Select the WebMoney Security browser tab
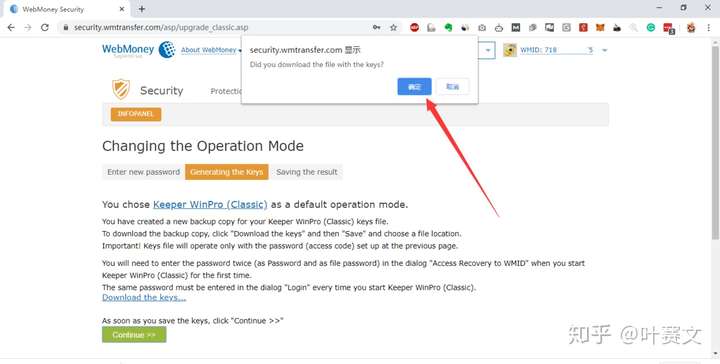Screen dimensions: 720x364 point(66,9)
